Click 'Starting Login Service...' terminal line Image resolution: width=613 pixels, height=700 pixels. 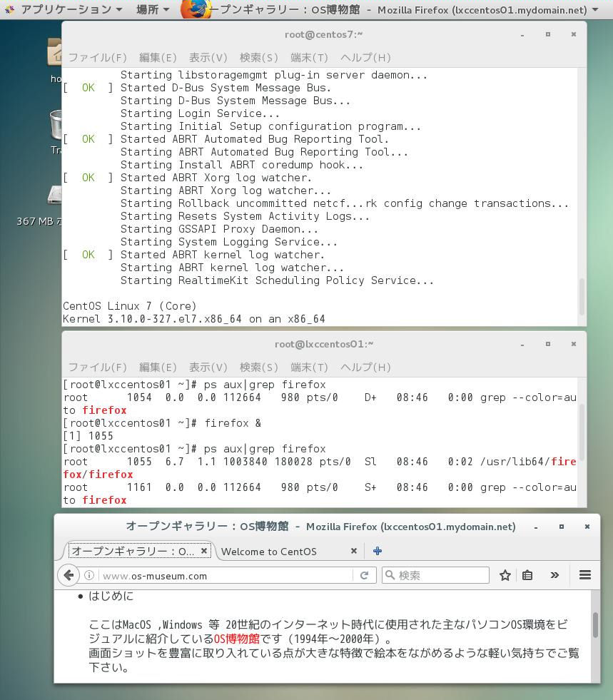tap(200, 113)
